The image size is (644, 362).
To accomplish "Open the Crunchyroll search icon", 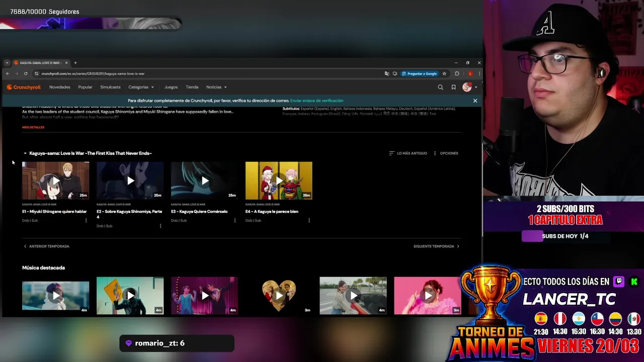I will tap(440, 87).
